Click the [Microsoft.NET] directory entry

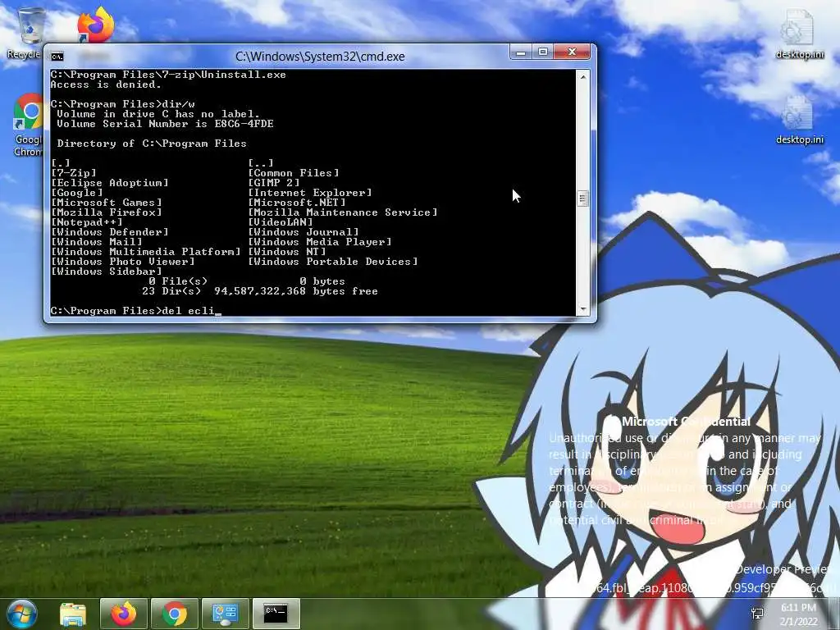(x=297, y=203)
